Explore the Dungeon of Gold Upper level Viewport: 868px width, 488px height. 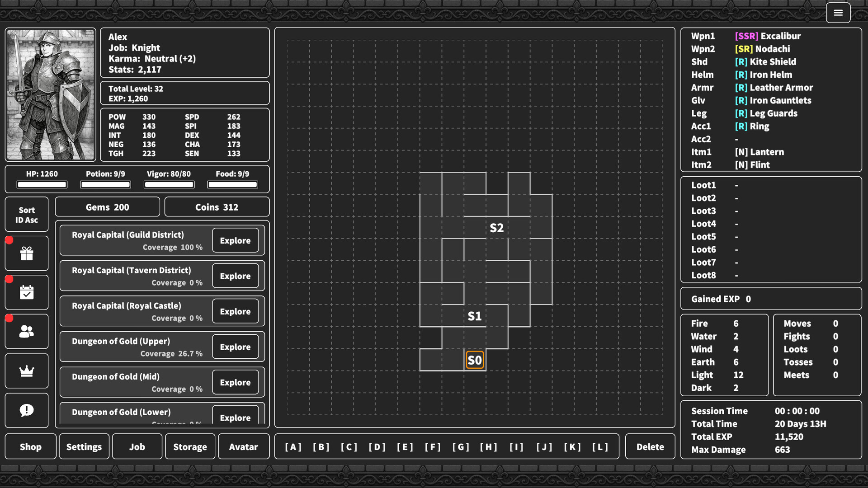coord(235,347)
